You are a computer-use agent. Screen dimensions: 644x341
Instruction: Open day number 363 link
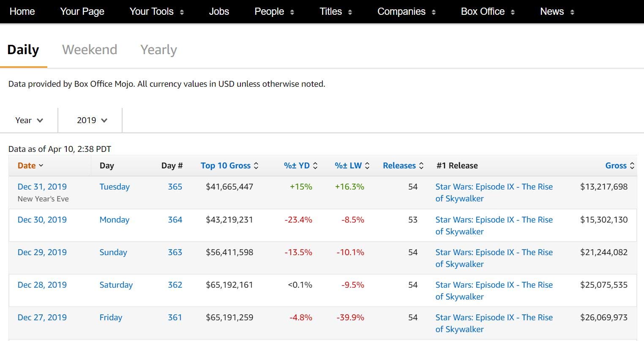[x=175, y=252]
